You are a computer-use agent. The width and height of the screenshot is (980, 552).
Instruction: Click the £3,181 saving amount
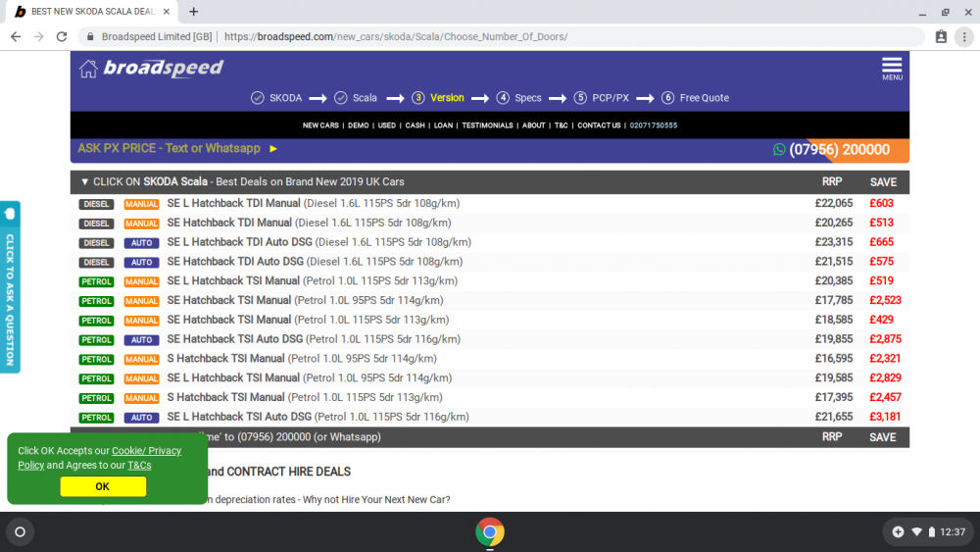885,417
